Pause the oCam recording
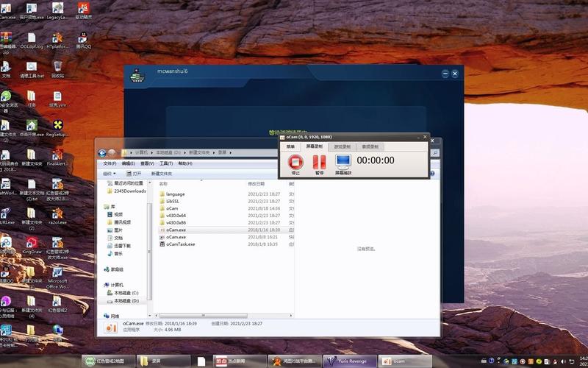Viewport: 588px width, 368px height. 319,162
